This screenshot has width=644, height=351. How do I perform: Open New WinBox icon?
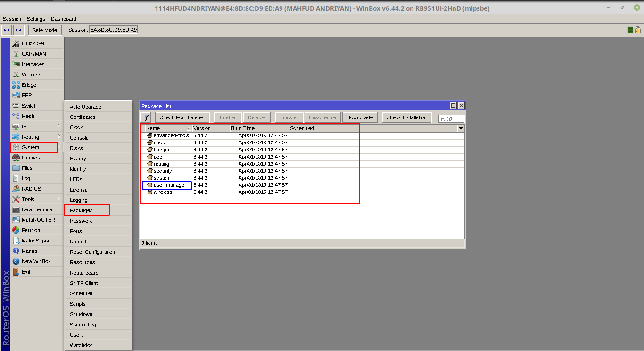[x=16, y=261]
